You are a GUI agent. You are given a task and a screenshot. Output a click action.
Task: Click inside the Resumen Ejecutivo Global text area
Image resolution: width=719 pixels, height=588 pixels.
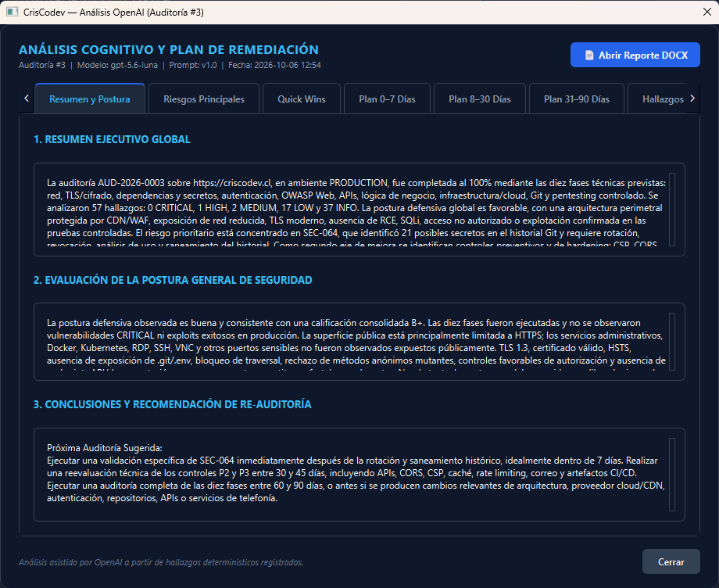[356, 210]
